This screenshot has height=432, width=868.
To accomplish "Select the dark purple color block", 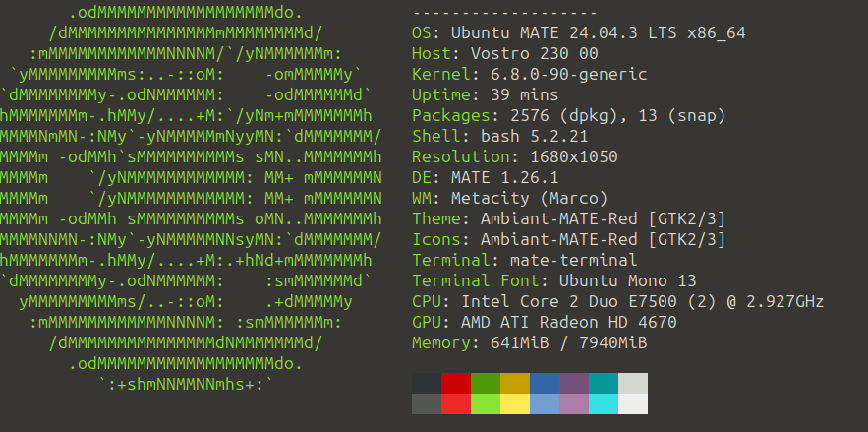I will tap(574, 383).
